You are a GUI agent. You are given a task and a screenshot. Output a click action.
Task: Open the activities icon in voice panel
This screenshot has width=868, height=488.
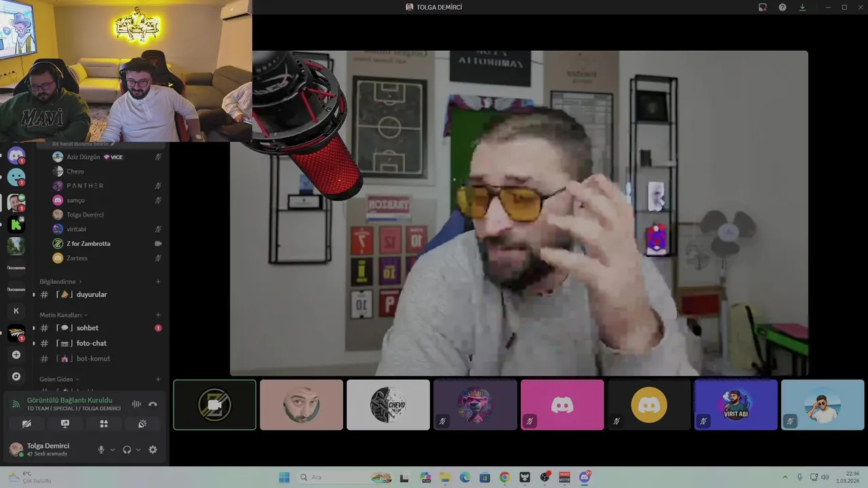coord(104,424)
